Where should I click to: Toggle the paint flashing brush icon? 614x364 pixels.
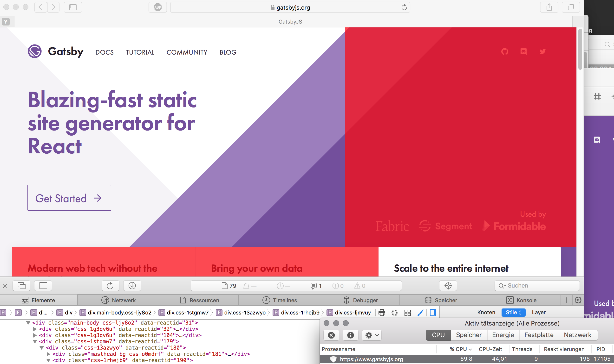420,312
